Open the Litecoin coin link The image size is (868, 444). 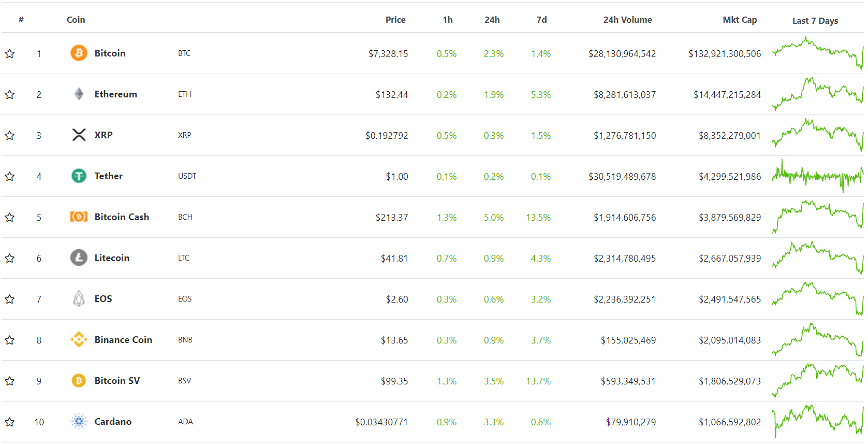click(112, 257)
